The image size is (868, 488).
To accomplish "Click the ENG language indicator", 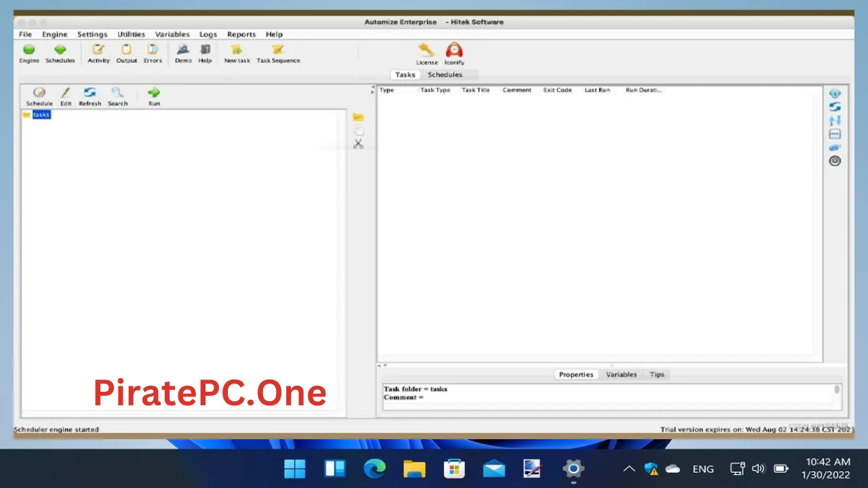I will tap(703, 469).
